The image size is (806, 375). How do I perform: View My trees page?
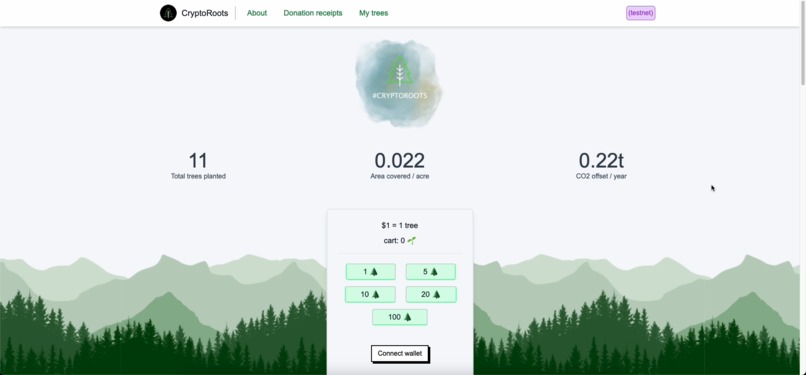373,13
